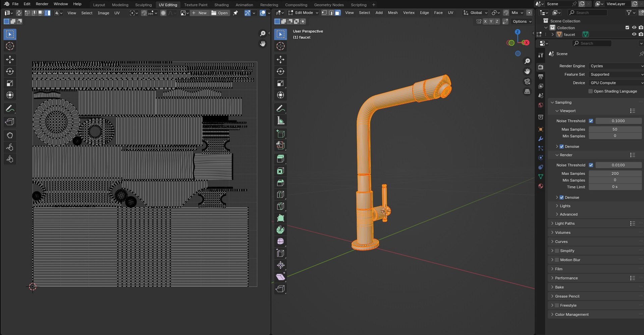The width and height of the screenshot is (644, 335).
Task: Open the File menu
Action: (15, 4)
